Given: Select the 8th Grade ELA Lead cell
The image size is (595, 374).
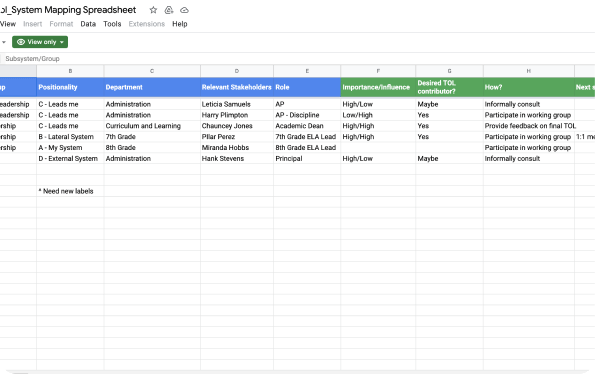Looking at the screenshot, I should (x=307, y=148).
